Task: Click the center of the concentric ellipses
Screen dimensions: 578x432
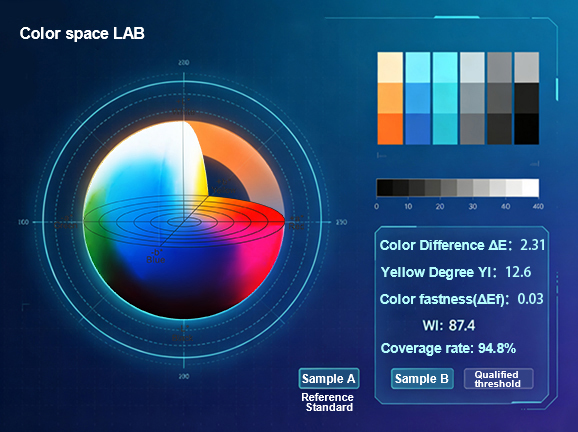Action: tap(184, 222)
